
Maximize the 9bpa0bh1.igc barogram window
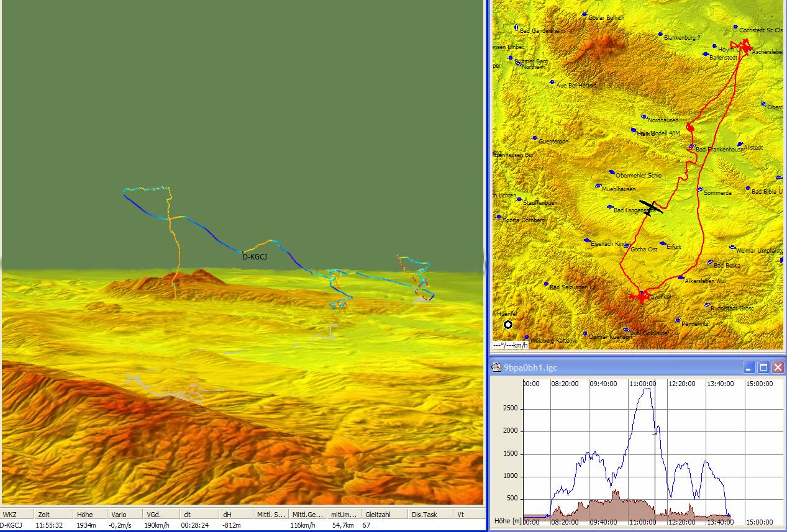(764, 367)
